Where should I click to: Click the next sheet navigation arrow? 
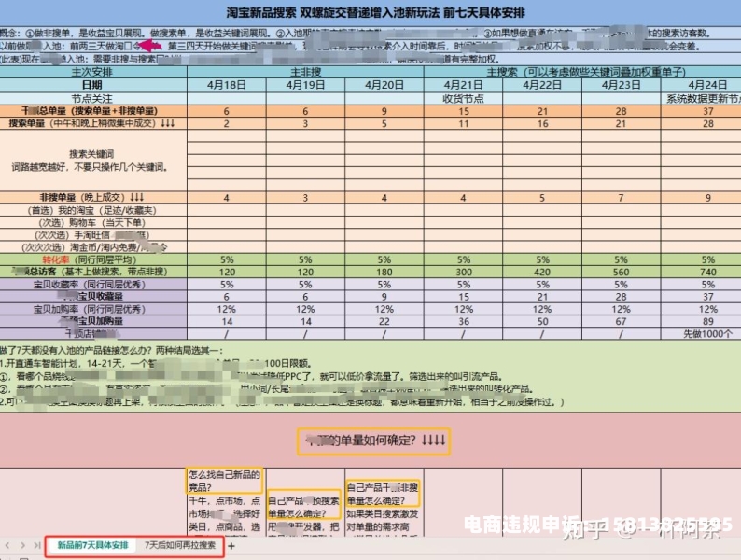coord(22,545)
